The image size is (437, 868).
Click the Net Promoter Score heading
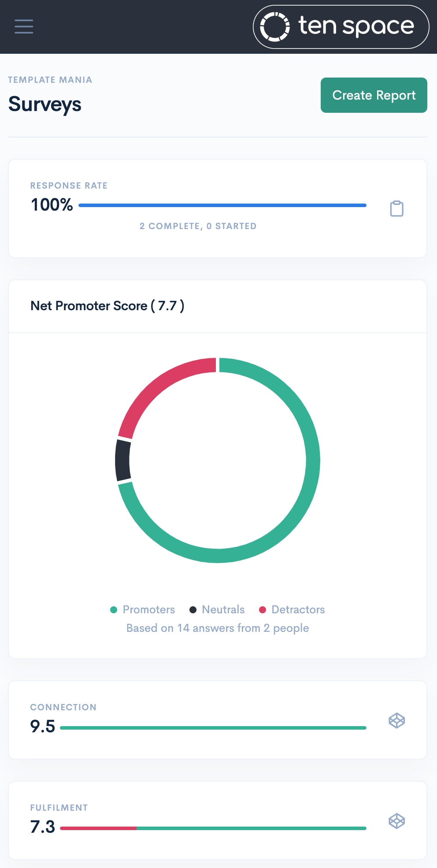(107, 306)
